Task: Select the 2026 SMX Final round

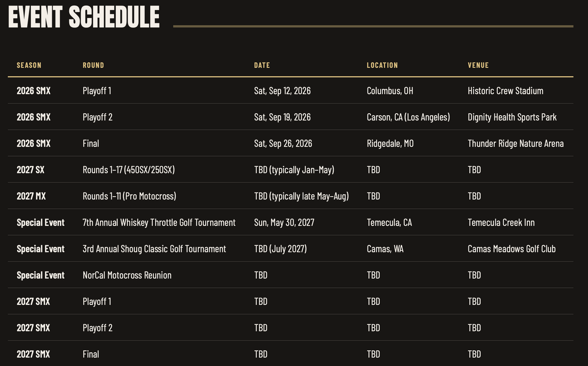Action: click(x=91, y=144)
